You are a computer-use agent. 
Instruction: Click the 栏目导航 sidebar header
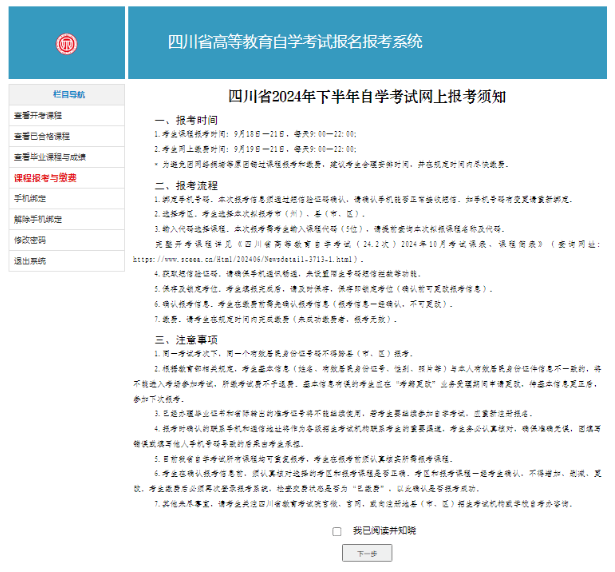pyautogui.click(x=67, y=94)
